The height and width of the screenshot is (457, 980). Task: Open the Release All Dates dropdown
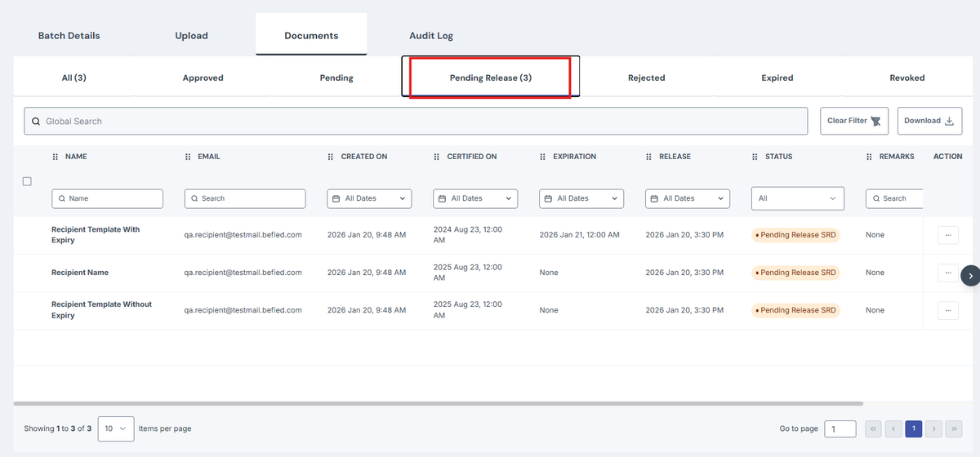(688, 198)
